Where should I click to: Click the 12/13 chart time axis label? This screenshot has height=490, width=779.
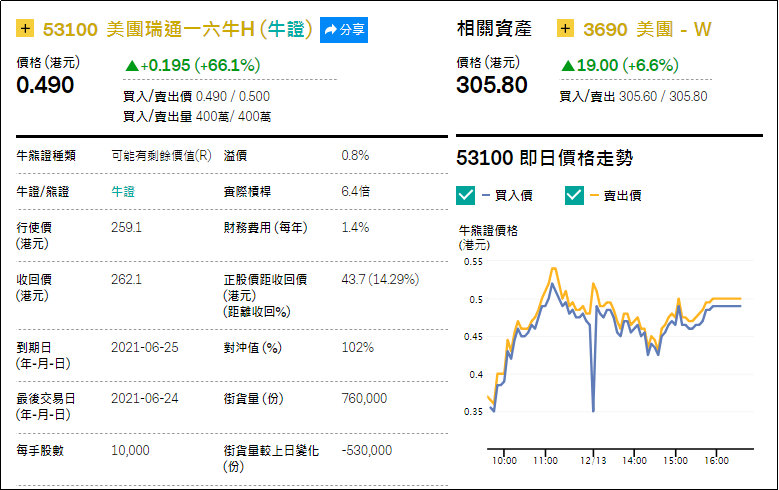pyautogui.click(x=593, y=461)
